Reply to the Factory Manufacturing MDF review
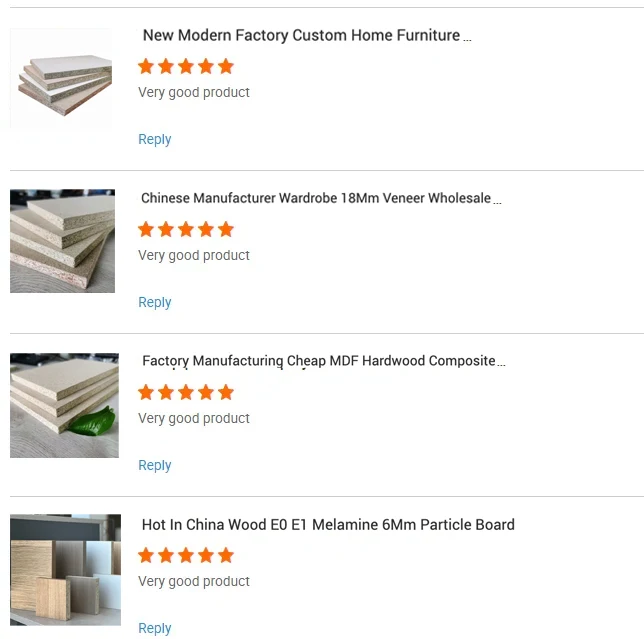This screenshot has height=639, width=644. tap(155, 465)
